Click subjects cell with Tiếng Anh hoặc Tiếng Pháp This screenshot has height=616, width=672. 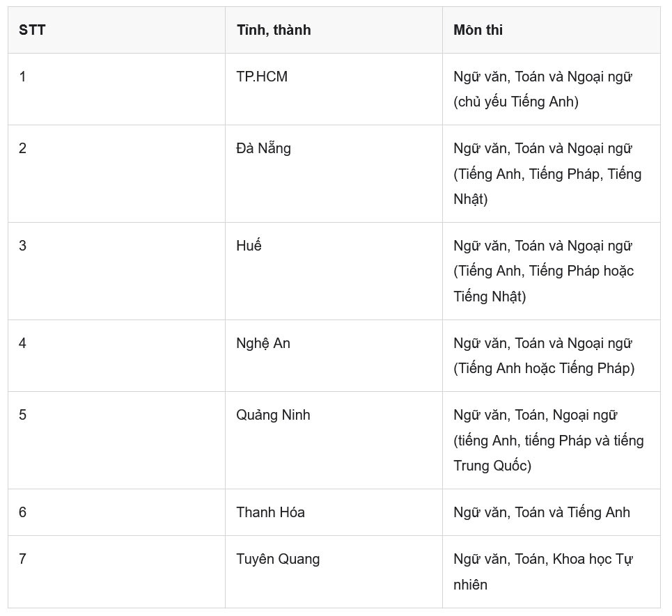[x=544, y=356]
